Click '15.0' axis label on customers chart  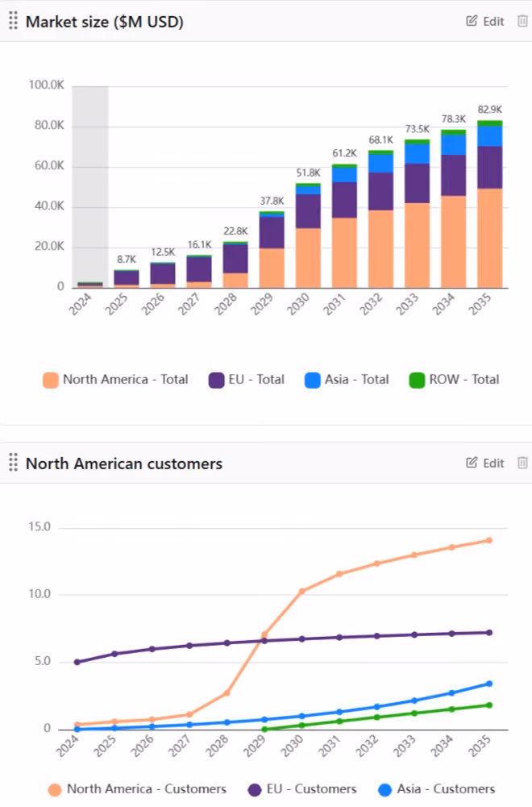[x=39, y=527]
